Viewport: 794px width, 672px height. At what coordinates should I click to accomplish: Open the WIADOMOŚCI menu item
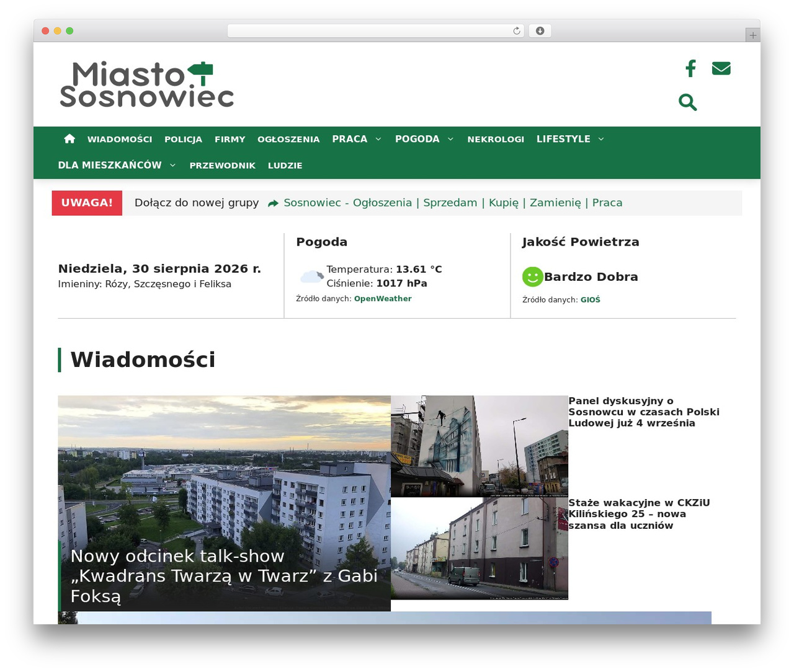pyautogui.click(x=120, y=139)
